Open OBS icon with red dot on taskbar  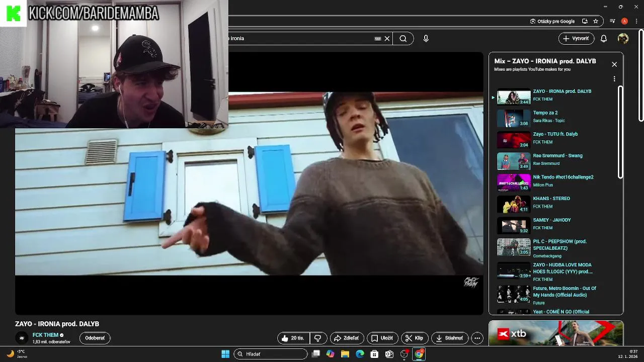click(x=404, y=354)
